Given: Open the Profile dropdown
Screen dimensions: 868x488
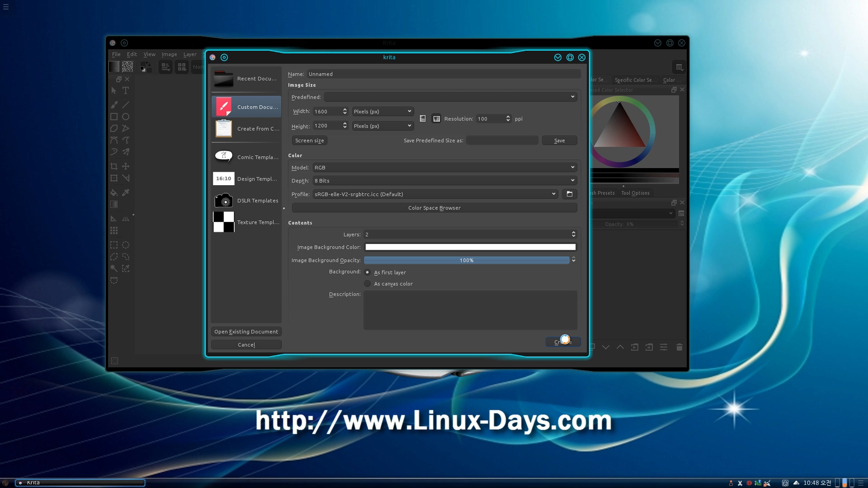Looking at the screenshot, I should [435, 194].
